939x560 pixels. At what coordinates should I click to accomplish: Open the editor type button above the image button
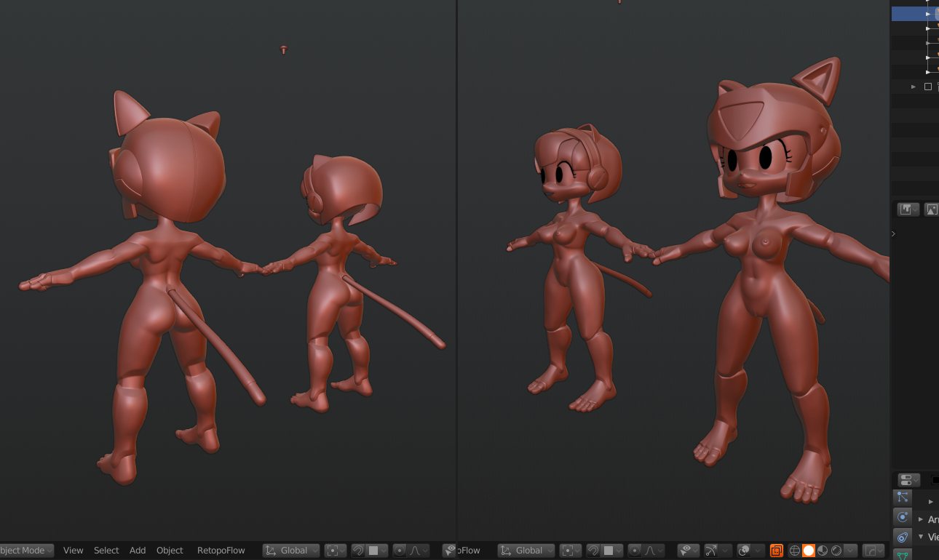click(x=908, y=209)
